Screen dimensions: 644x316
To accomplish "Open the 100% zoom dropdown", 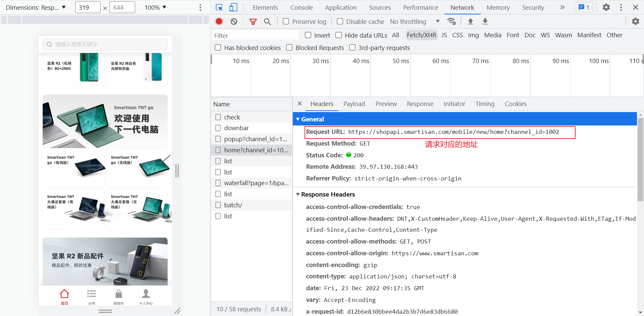I will 155,7.
